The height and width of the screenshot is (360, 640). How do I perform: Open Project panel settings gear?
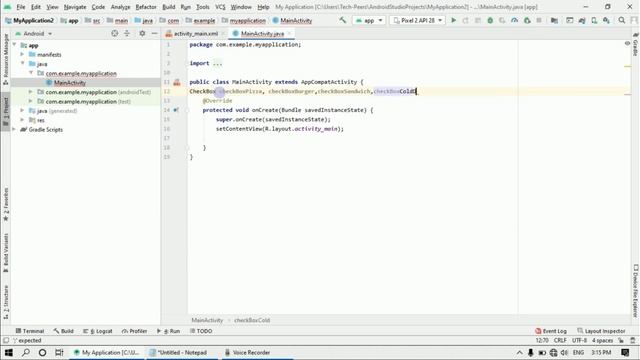142,33
